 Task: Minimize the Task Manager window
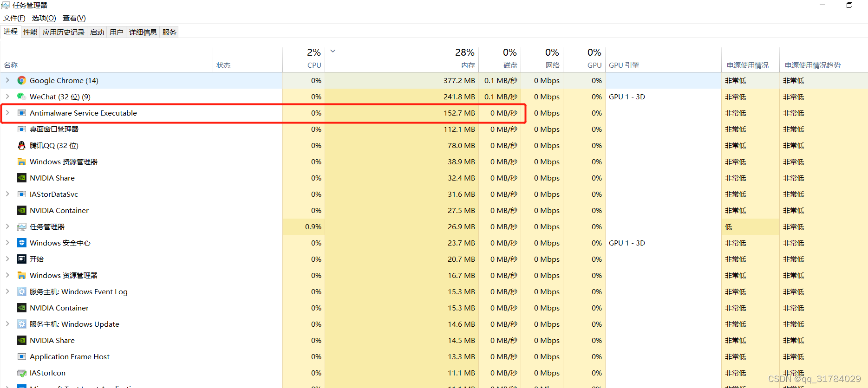pos(822,5)
